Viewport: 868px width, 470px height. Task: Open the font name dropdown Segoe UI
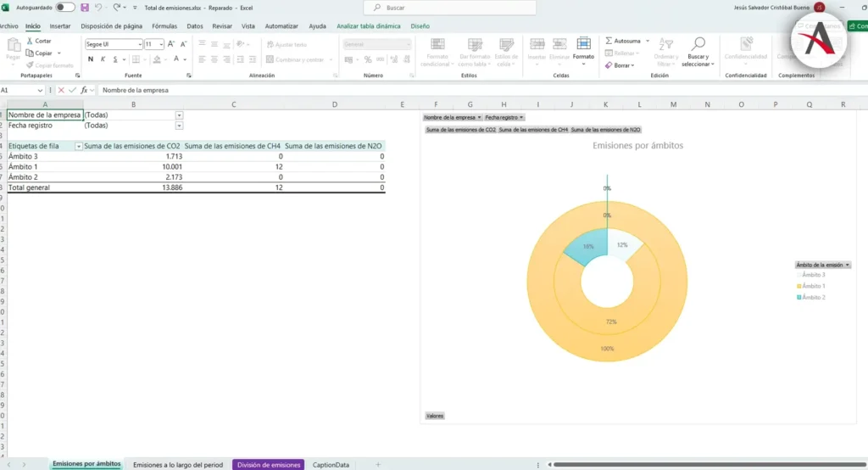click(x=140, y=44)
